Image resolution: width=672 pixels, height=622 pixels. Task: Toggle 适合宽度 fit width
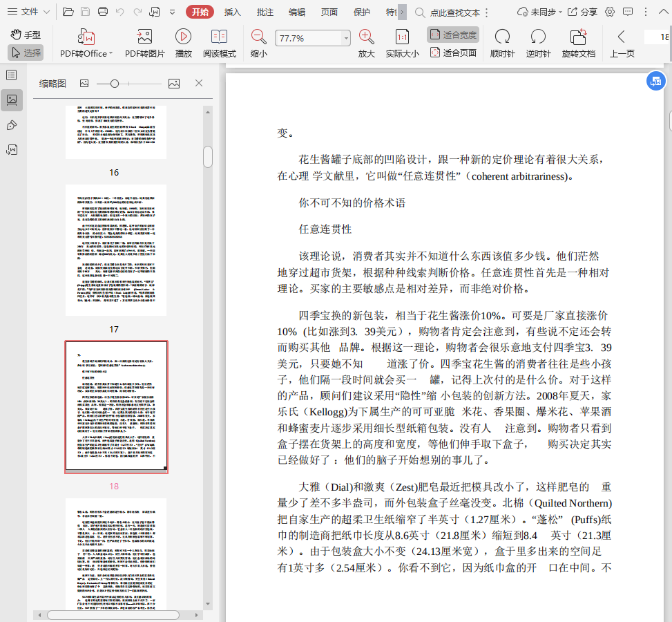click(x=453, y=35)
